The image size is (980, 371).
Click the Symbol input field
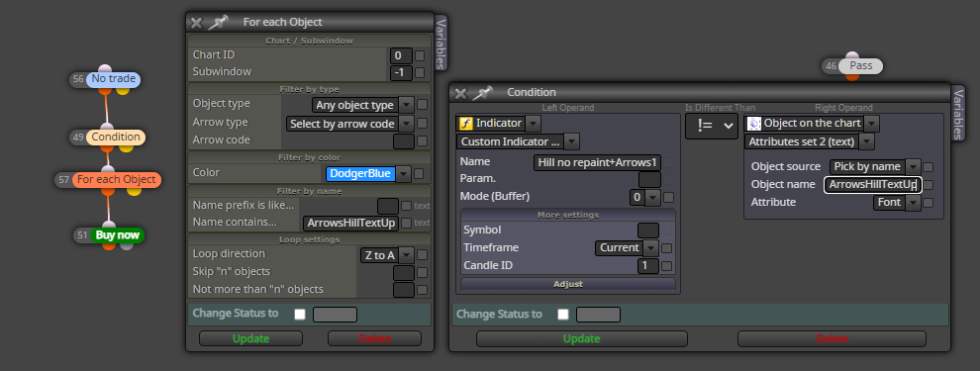point(648,231)
